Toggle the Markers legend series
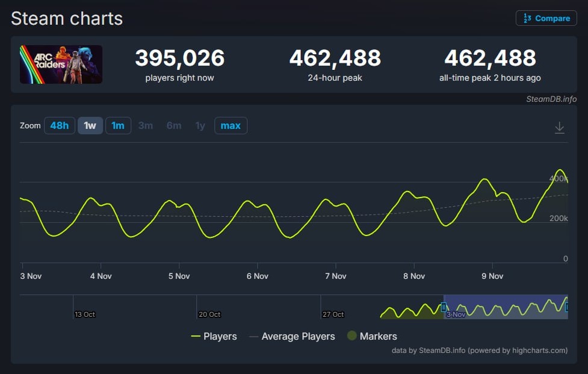 click(x=372, y=336)
